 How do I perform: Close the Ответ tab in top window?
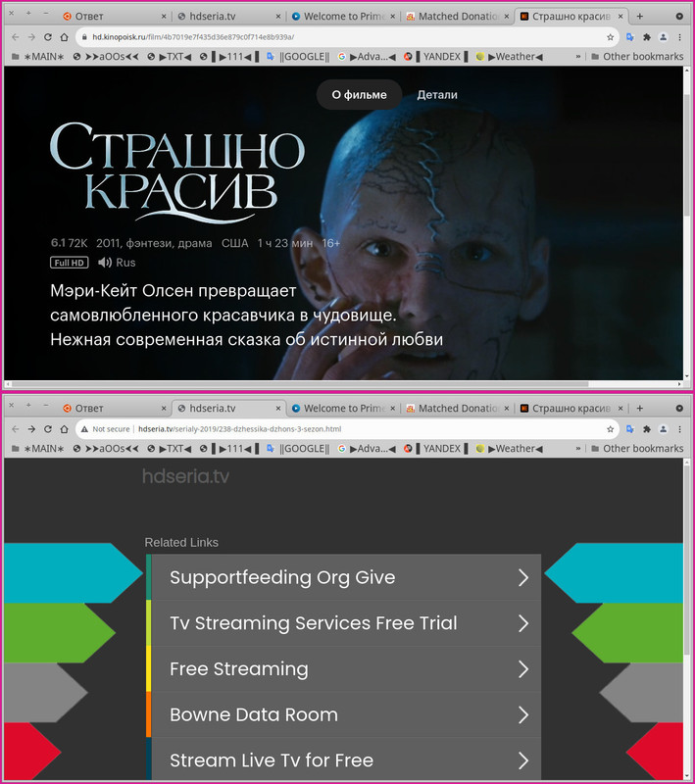[x=164, y=17]
